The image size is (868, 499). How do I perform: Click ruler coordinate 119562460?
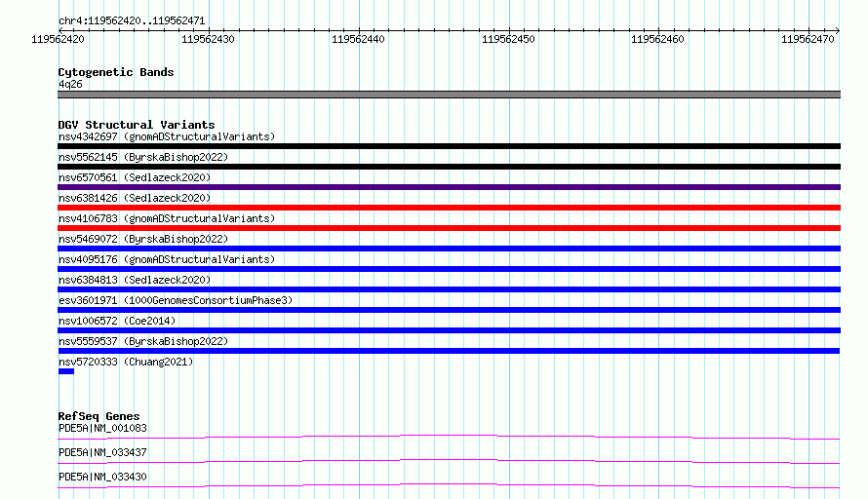(x=657, y=39)
